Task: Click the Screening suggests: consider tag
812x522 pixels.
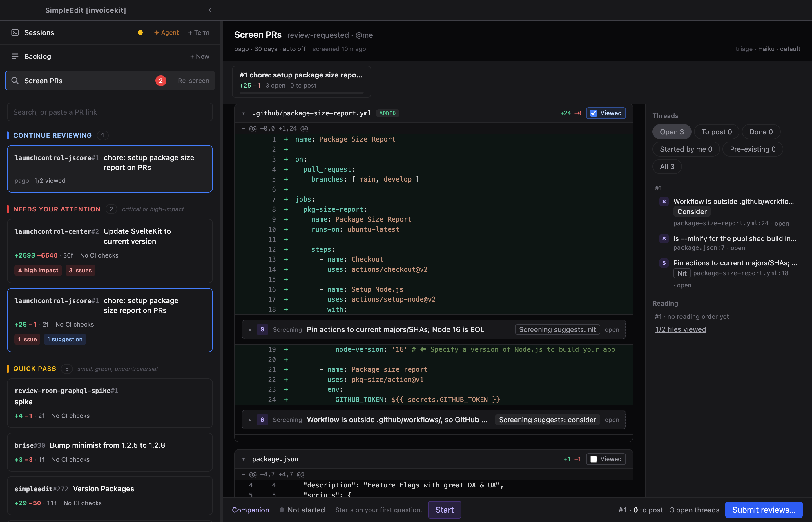Action: [547, 420]
